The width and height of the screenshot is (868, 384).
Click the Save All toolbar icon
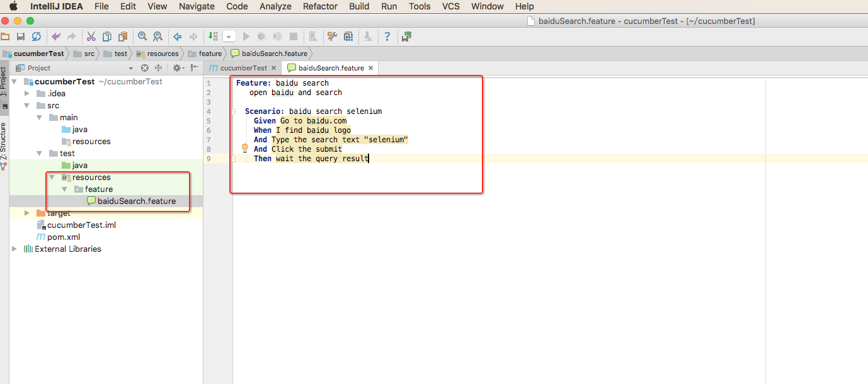coord(21,37)
